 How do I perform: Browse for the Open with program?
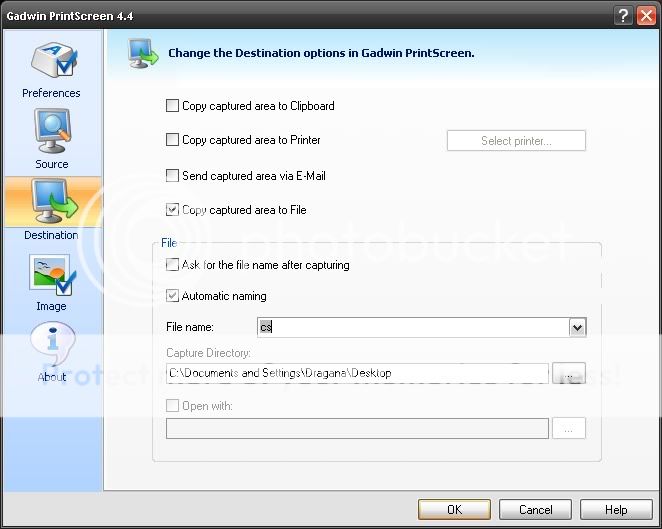point(569,429)
